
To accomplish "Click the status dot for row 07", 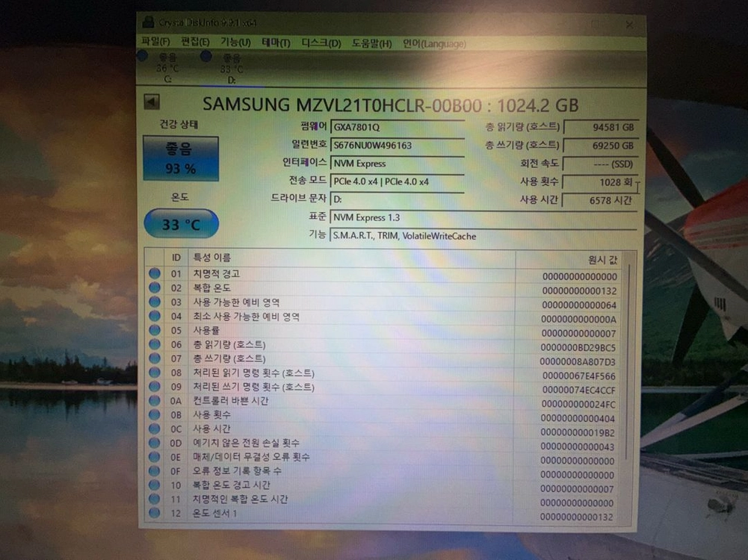I will point(155,358).
